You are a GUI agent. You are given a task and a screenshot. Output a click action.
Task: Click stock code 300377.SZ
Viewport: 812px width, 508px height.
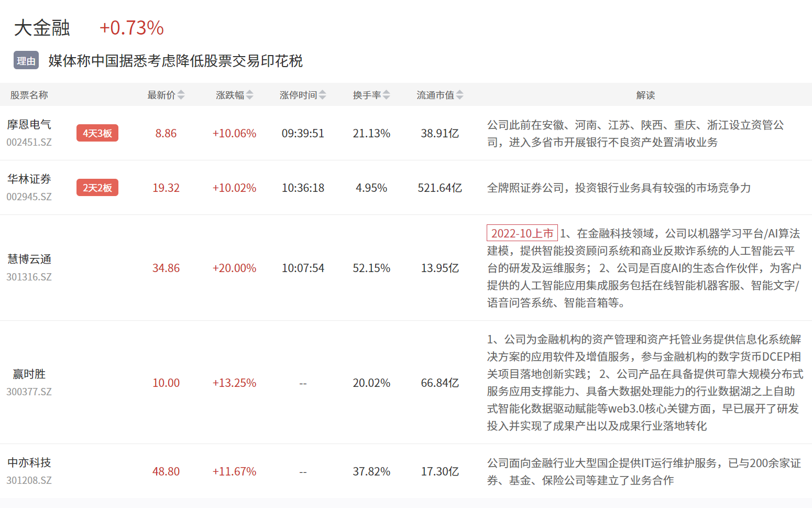(x=29, y=392)
